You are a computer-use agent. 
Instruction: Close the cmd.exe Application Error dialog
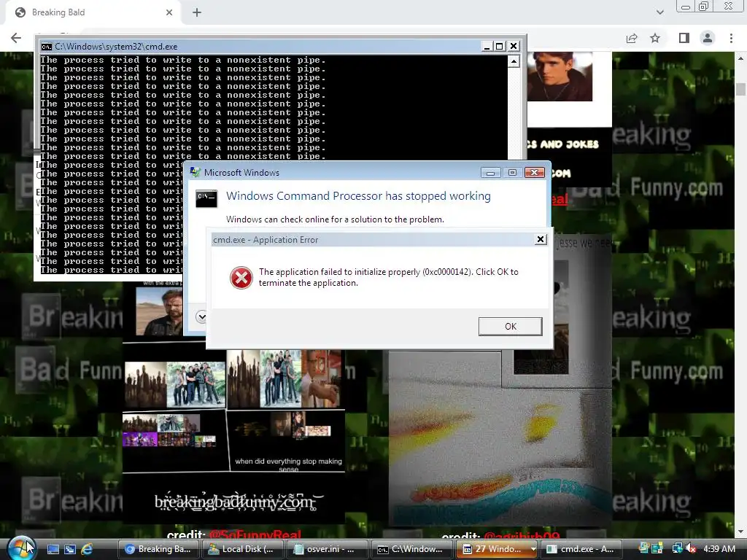coord(541,239)
